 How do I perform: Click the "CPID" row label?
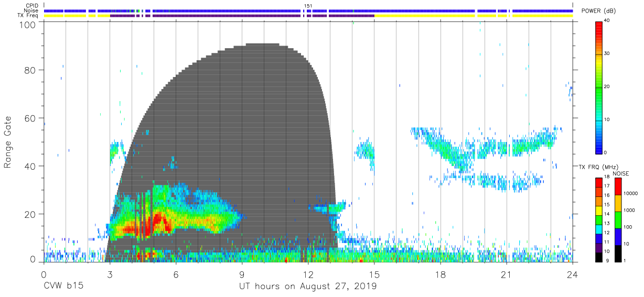[x=31, y=6]
